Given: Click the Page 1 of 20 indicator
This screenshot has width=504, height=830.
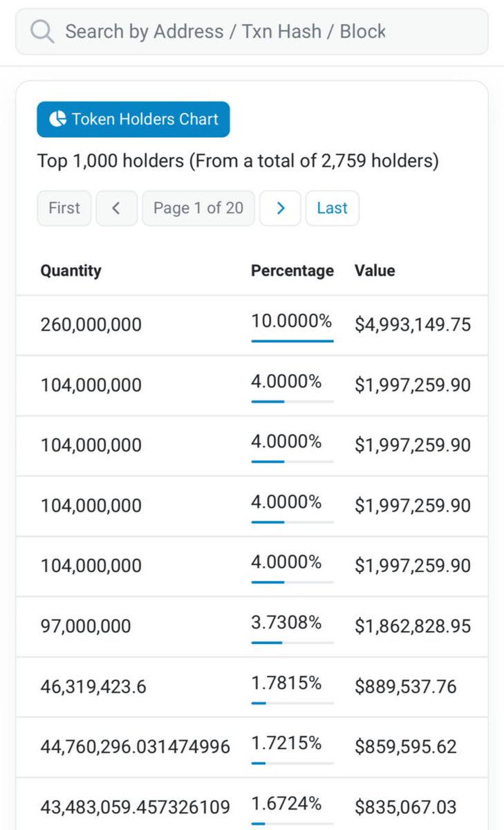Looking at the screenshot, I should click(x=198, y=208).
